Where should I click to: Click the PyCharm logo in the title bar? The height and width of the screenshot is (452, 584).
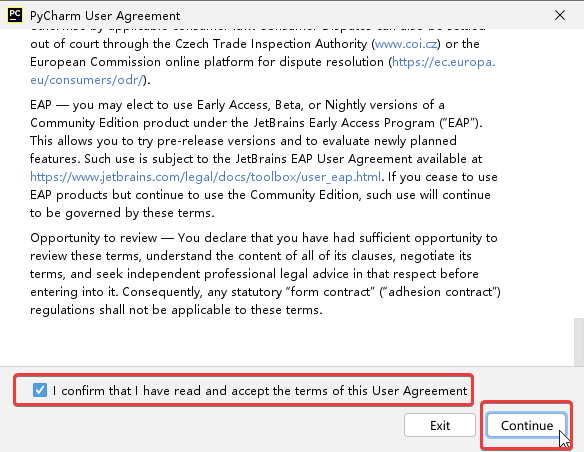coord(15,15)
